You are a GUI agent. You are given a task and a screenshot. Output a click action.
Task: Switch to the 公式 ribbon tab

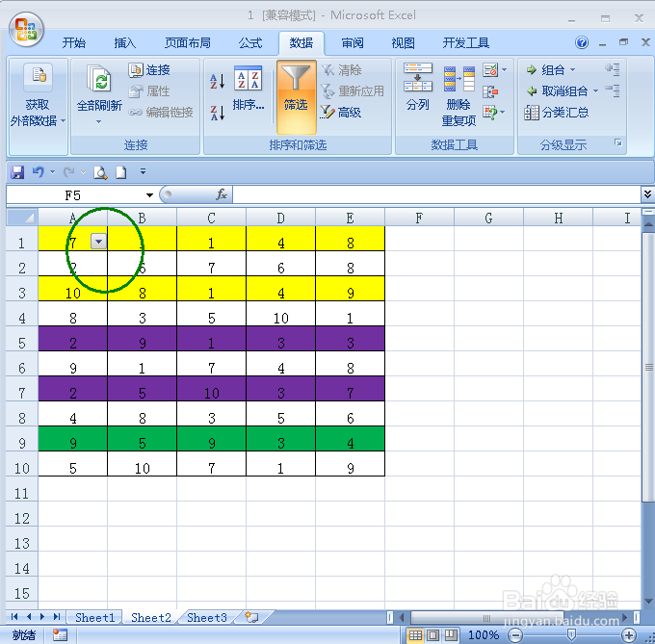tap(250, 42)
